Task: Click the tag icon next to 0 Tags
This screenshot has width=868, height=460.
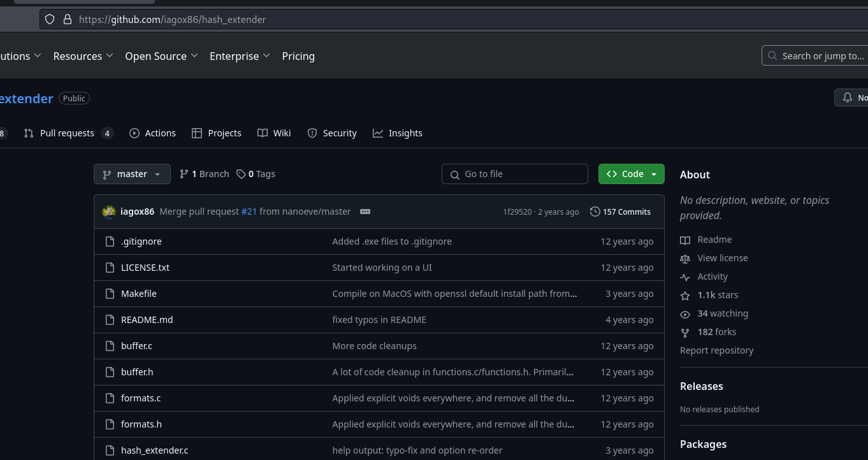Action: (241, 174)
